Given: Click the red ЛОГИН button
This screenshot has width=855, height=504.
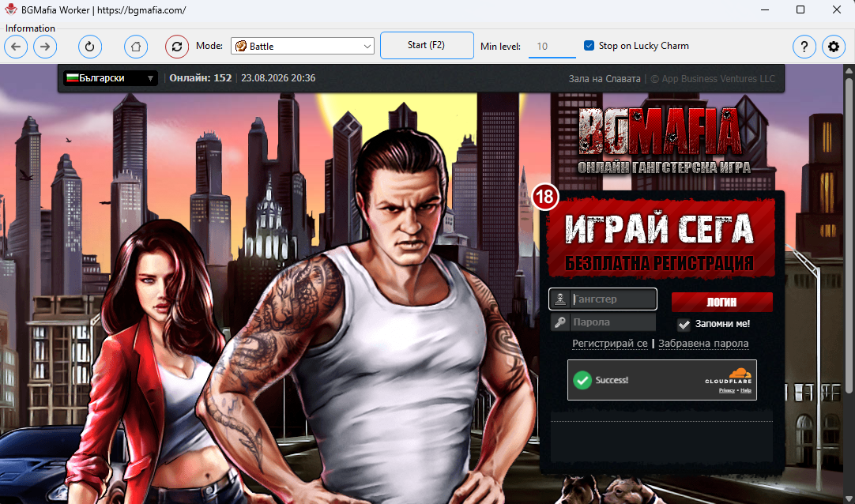Looking at the screenshot, I should 722,302.
